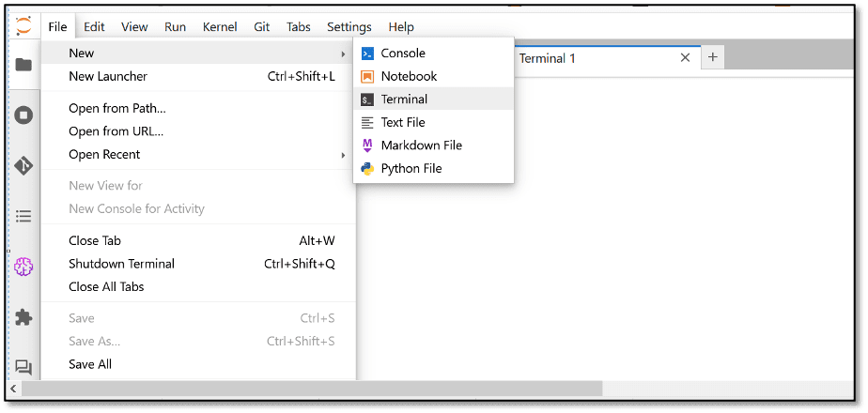Click the horizontal scrollbar at bottom
Image resolution: width=868 pixels, height=413 pixels.
tap(310, 388)
